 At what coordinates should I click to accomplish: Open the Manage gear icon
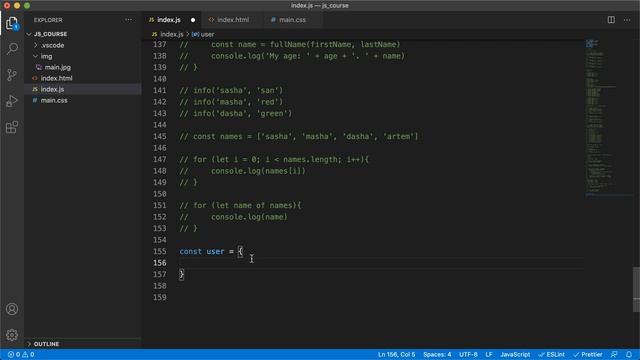pyautogui.click(x=12, y=335)
